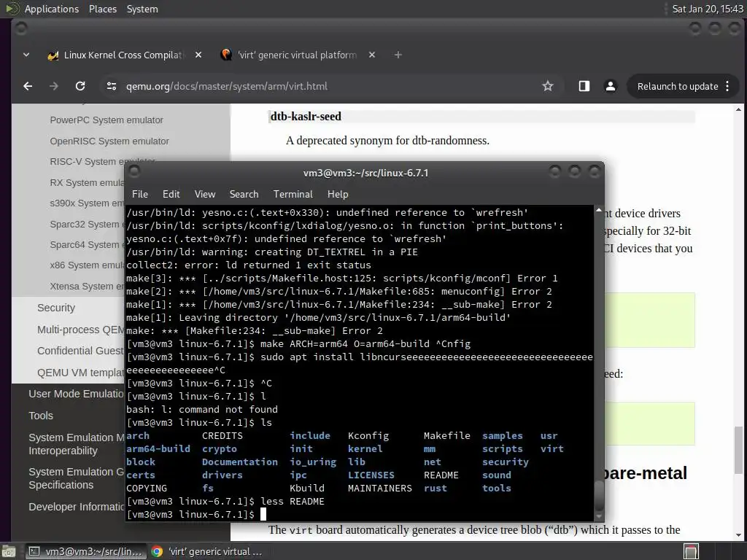Open site information icon beside URL
Image resolution: width=747 pixels, height=560 pixels.
point(112,86)
